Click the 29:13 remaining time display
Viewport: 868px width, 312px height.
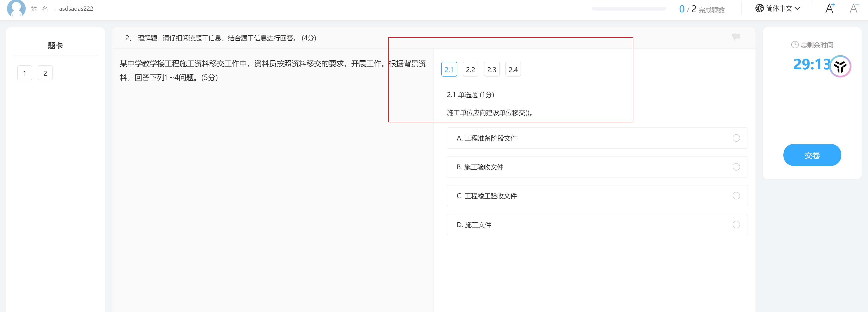(x=812, y=64)
